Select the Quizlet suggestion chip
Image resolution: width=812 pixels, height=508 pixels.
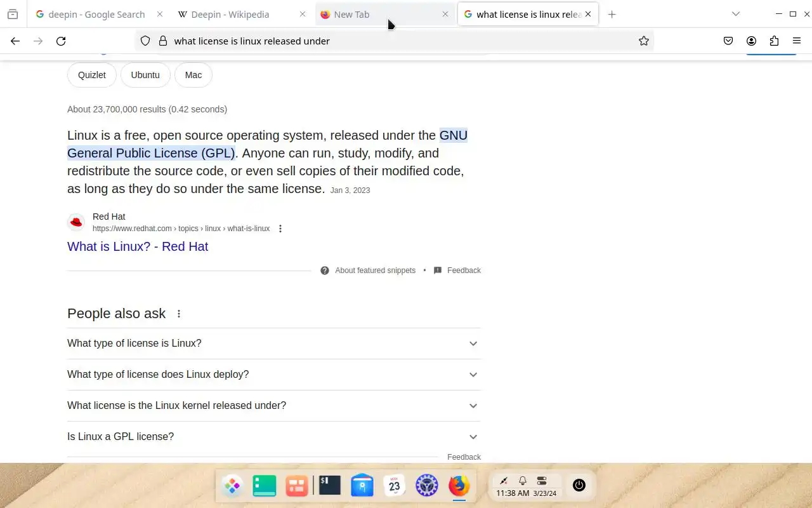pos(92,75)
